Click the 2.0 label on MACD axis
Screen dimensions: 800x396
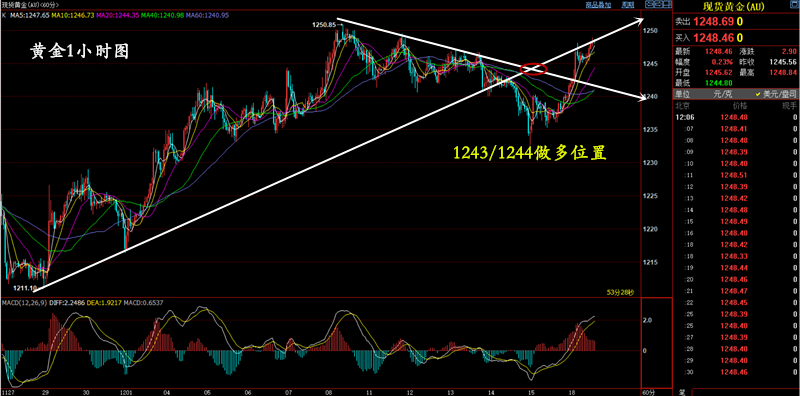(x=648, y=320)
